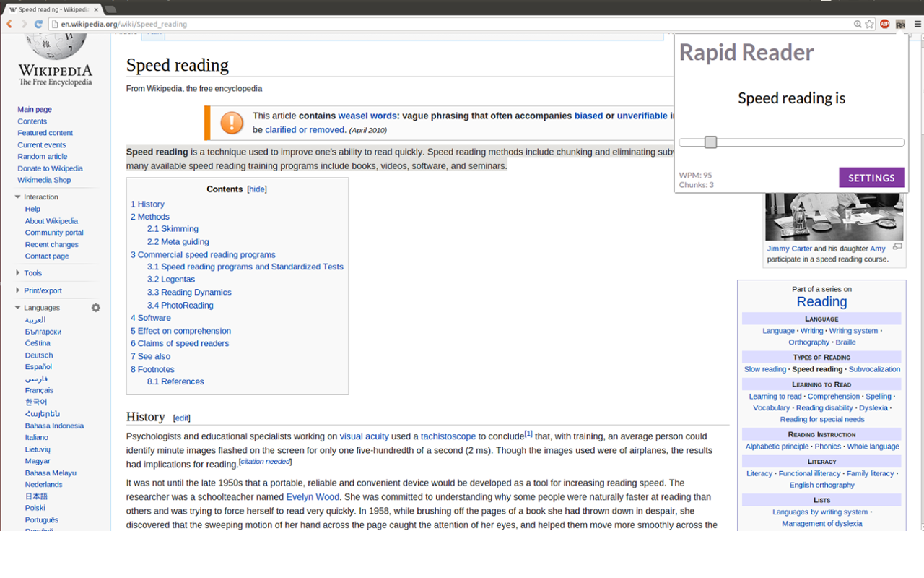The height and width of the screenshot is (578, 924).
Task: Click the browser forward arrow
Action: coord(24,24)
